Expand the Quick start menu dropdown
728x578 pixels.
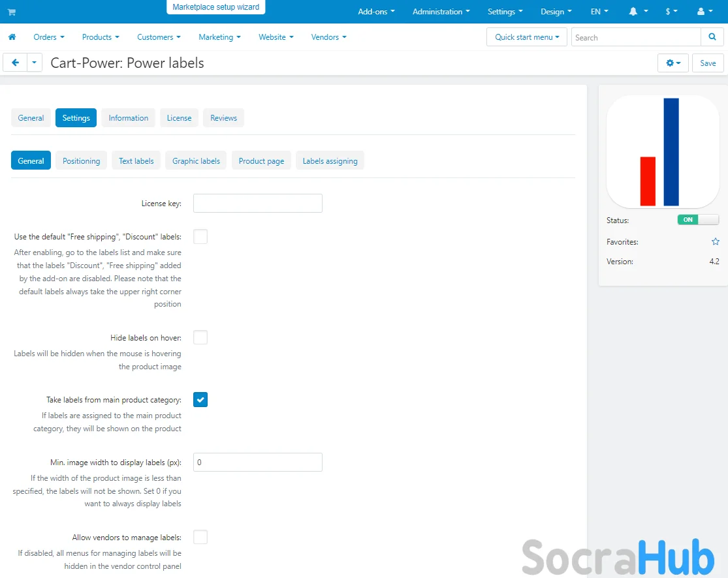coord(526,37)
